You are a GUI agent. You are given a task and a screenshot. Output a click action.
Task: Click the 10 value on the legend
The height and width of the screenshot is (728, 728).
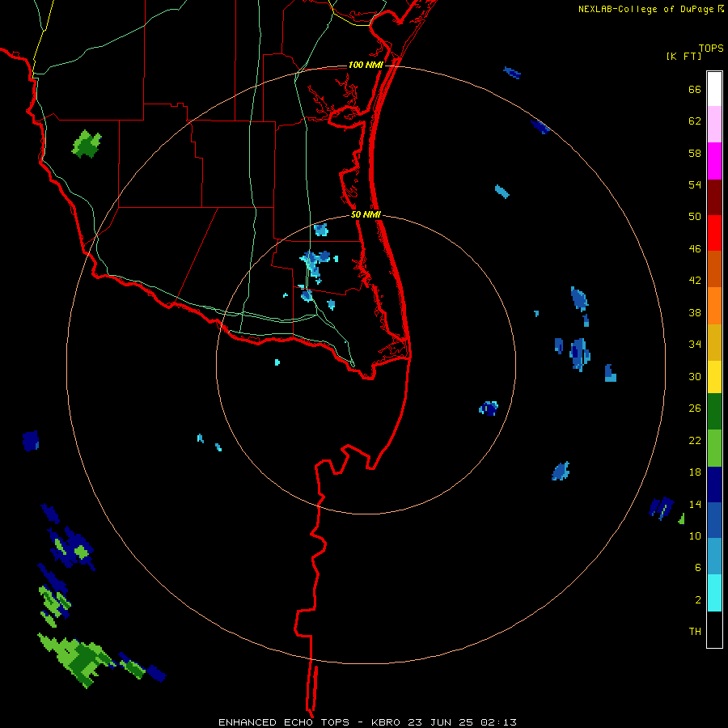click(695, 535)
